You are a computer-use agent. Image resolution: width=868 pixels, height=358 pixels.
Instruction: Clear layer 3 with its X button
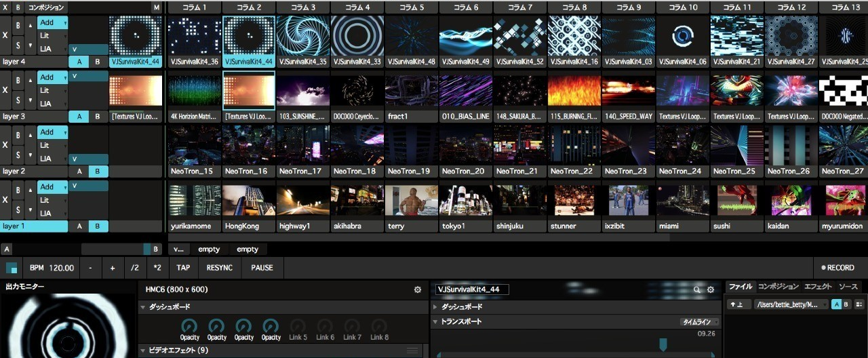coord(5,90)
